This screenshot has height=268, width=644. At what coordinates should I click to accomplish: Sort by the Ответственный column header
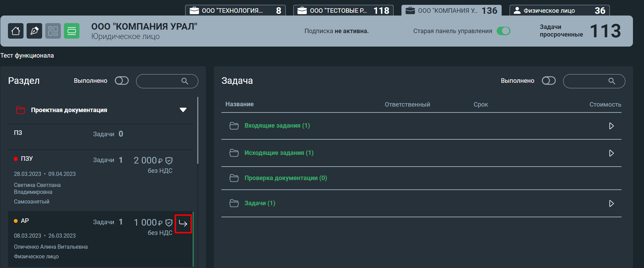click(407, 105)
